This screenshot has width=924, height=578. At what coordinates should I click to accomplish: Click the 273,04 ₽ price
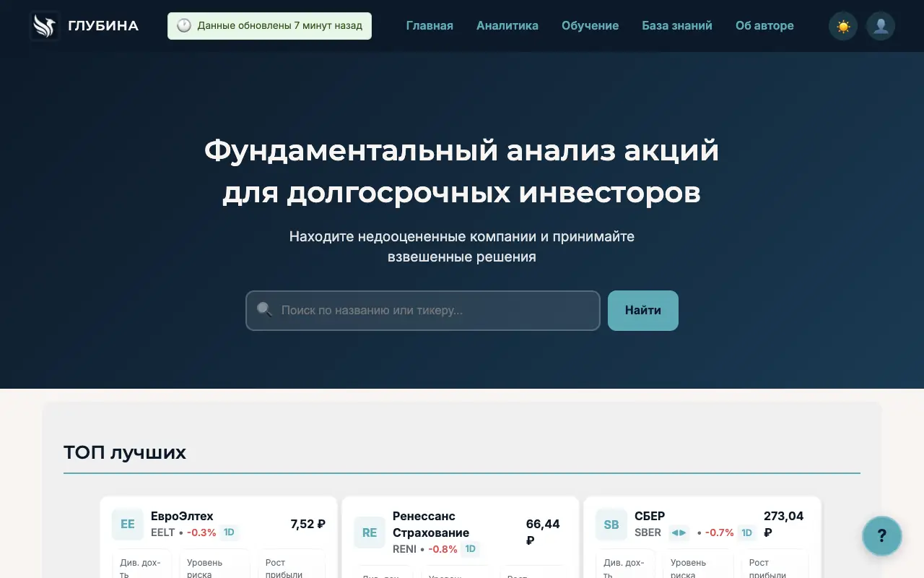(783, 525)
